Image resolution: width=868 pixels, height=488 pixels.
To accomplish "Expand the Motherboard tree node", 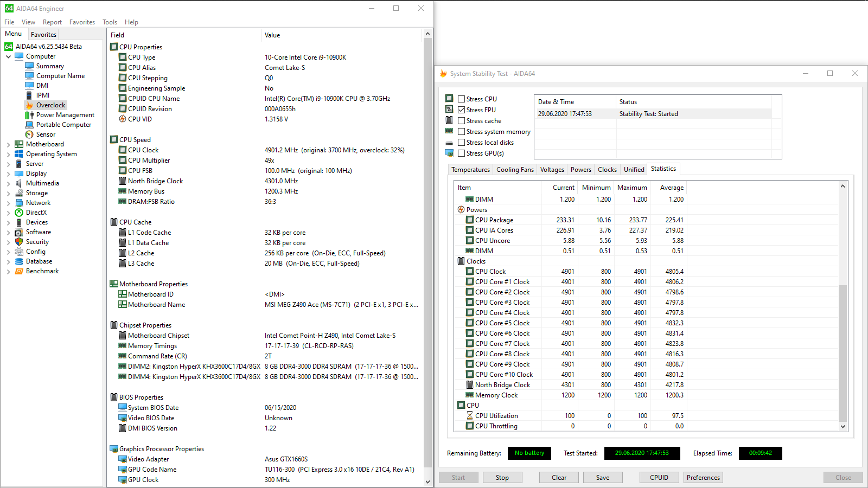I will [9, 145].
